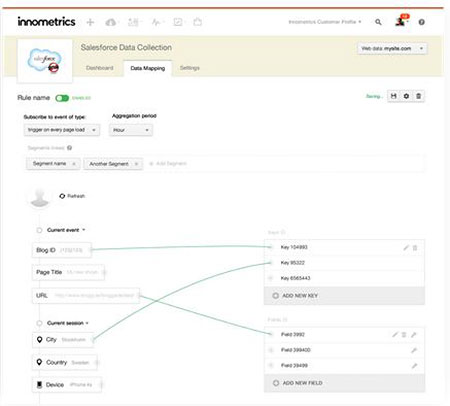Select the Device source field
The width and height of the screenshot is (450, 406).
(x=67, y=385)
